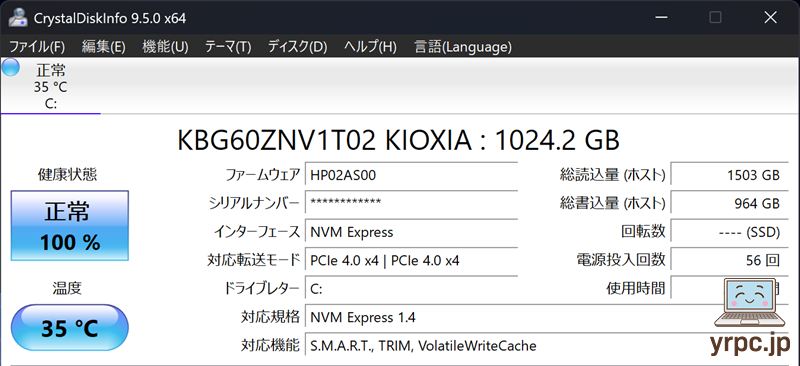Open the 編集(E) menu

[104, 47]
